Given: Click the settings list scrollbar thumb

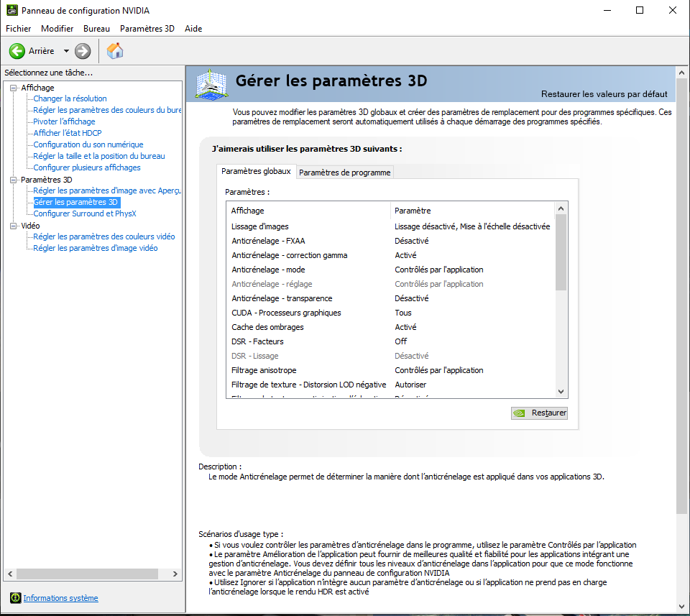Looking at the screenshot, I should point(561,252).
